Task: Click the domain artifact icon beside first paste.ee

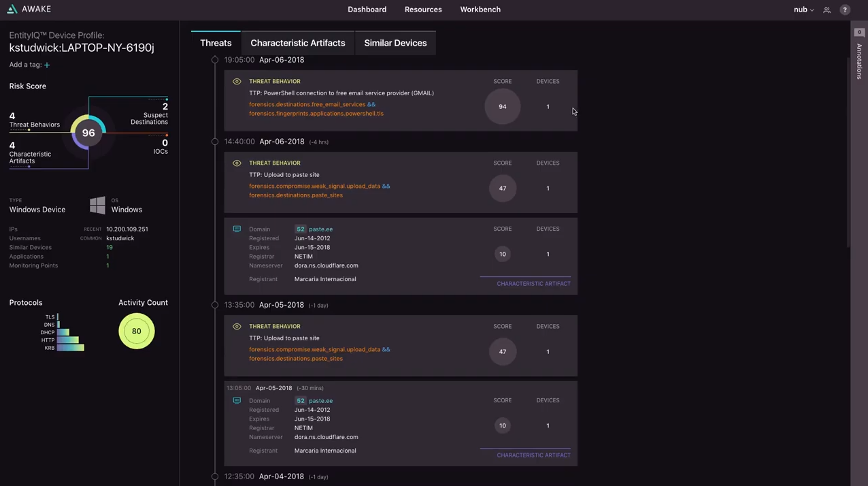Action: 237,229
